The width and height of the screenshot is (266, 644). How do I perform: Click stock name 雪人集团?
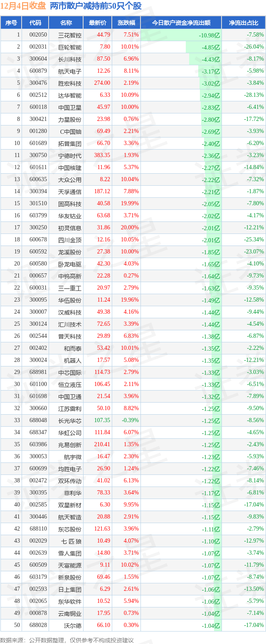[70, 553]
